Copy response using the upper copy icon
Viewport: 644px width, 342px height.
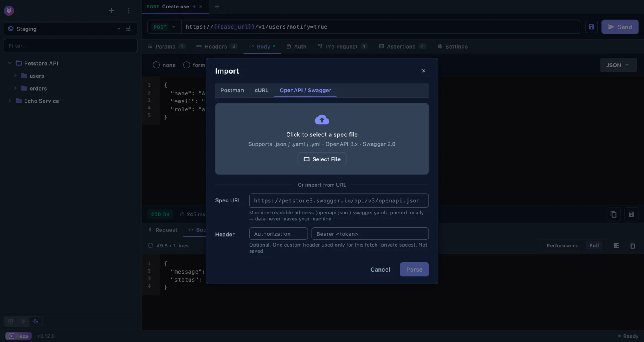(613, 214)
